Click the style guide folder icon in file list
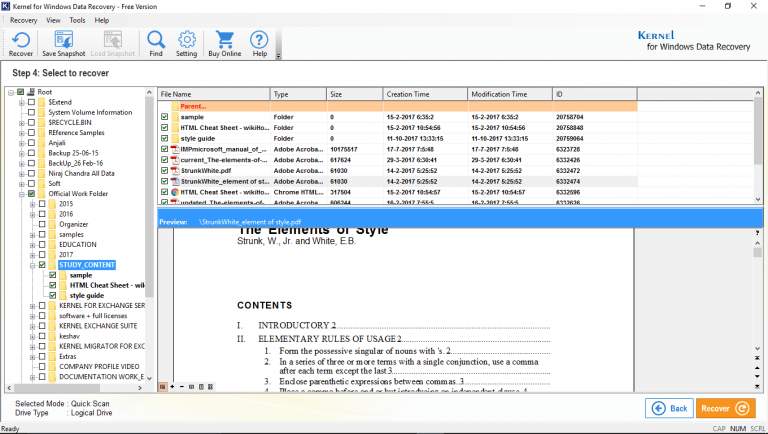 point(175,139)
